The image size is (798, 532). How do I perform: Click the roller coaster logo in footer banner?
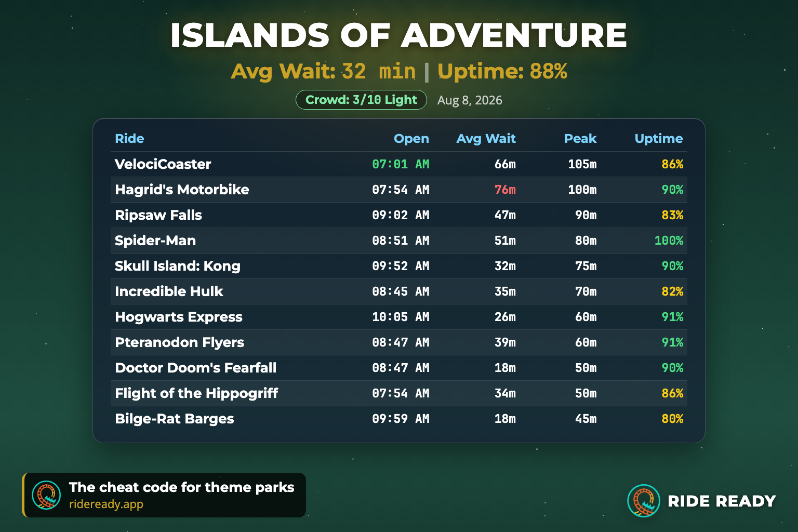(46, 495)
